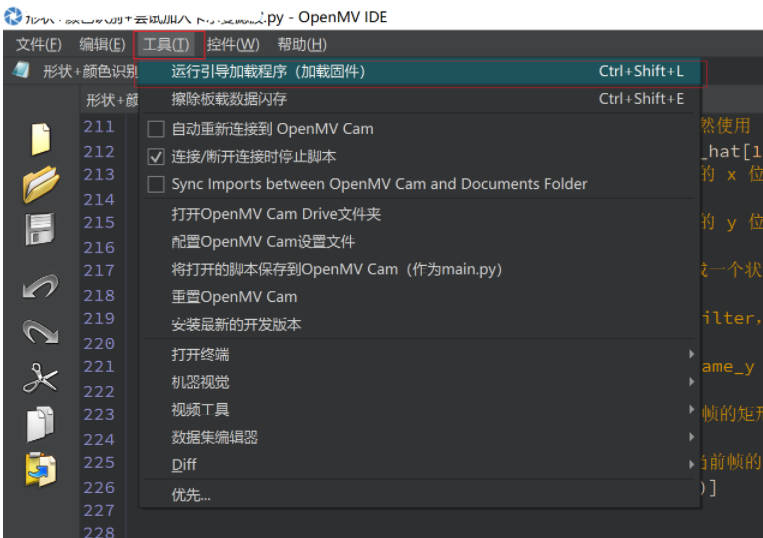Viewport: 763px width, 538px height.
Task: Click line number 215 in gutter
Action: tap(99, 222)
